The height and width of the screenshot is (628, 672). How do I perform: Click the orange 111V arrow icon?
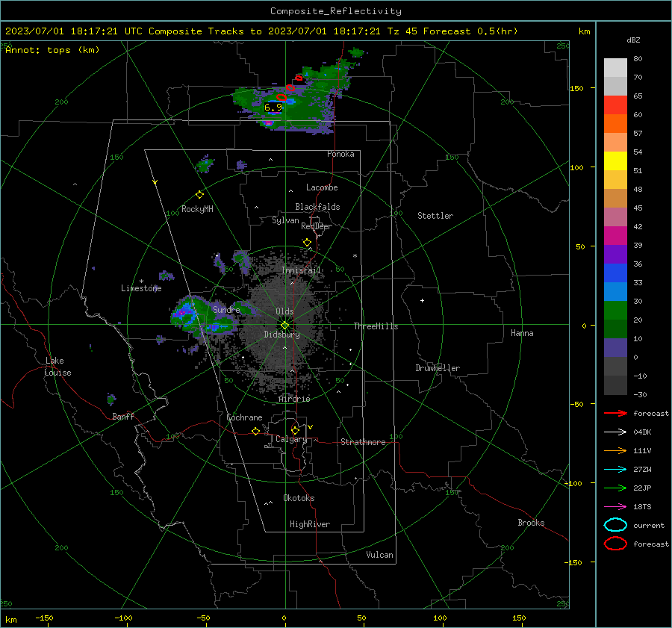(x=615, y=450)
